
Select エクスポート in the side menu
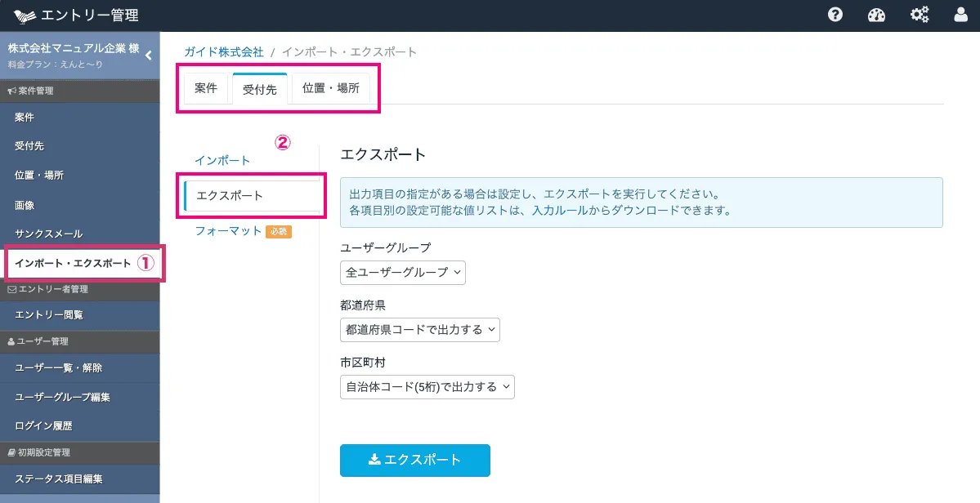[230, 196]
